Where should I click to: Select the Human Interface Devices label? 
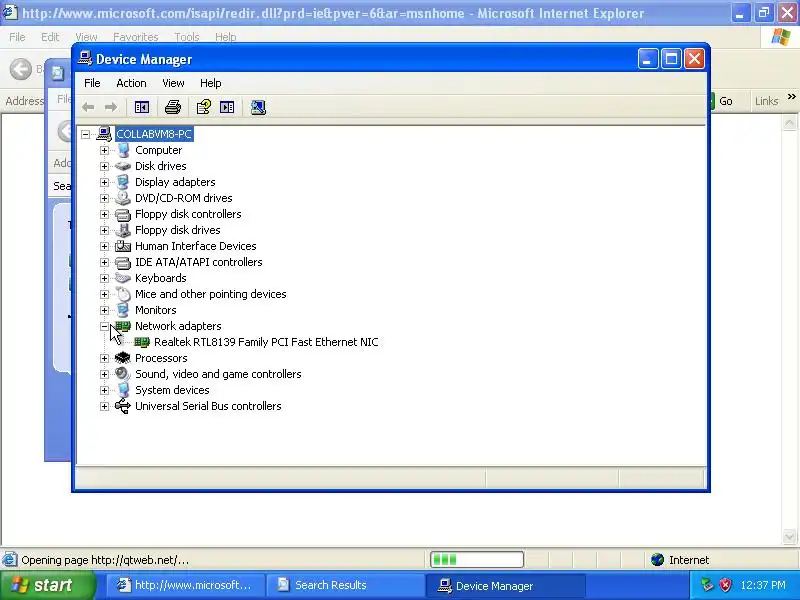[x=195, y=246]
